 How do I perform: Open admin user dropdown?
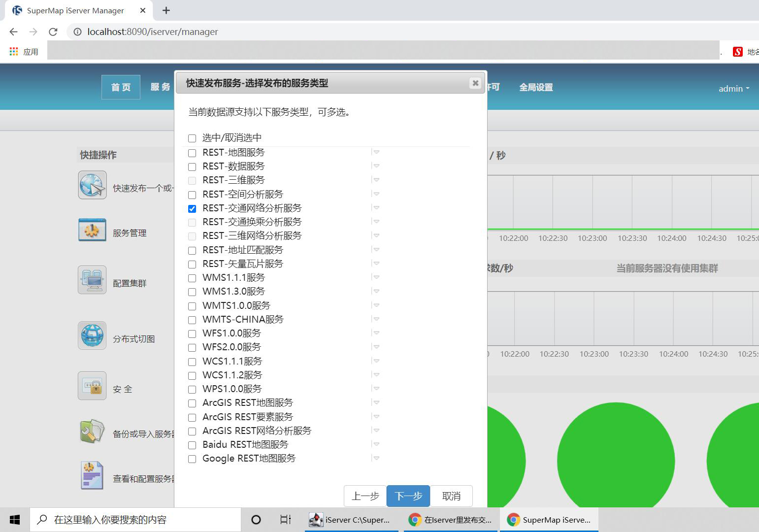point(734,89)
